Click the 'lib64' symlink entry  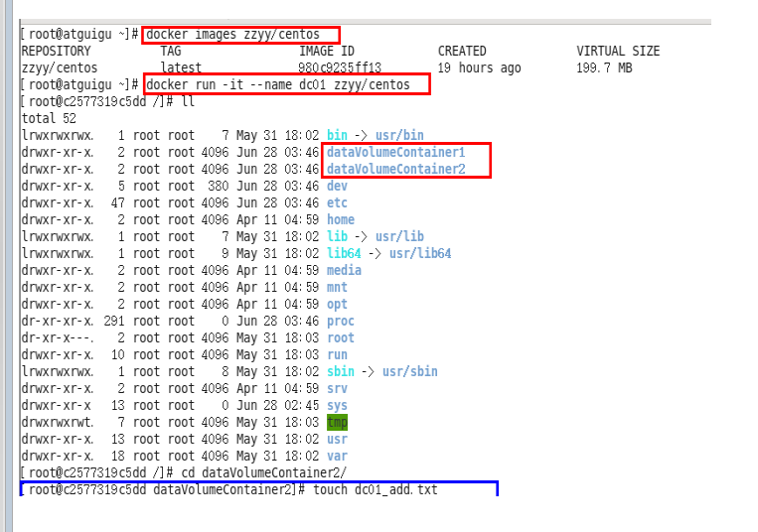344,253
